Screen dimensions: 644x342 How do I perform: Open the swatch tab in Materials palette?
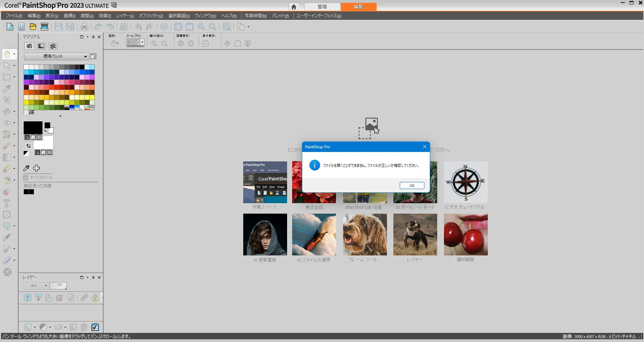coord(29,46)
